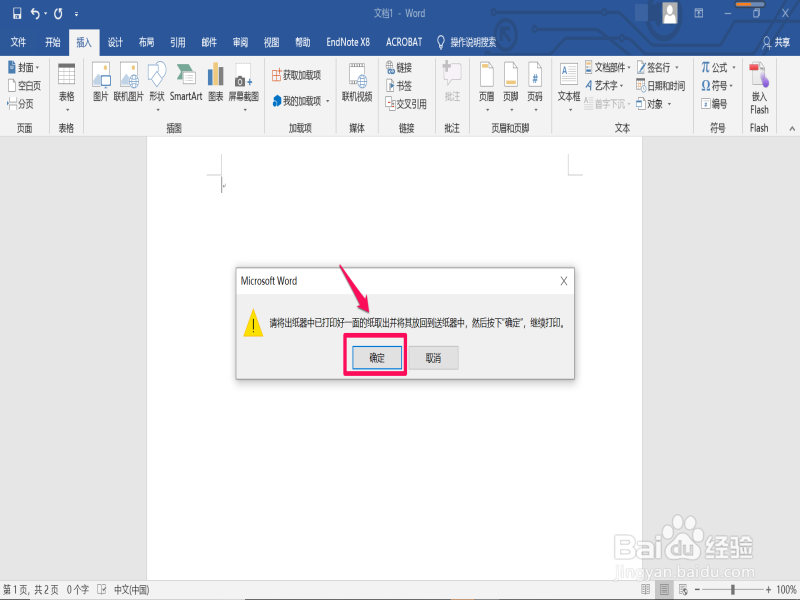Click the 书签 bookmark icon
Screen dimensions: 800x600
399,86
